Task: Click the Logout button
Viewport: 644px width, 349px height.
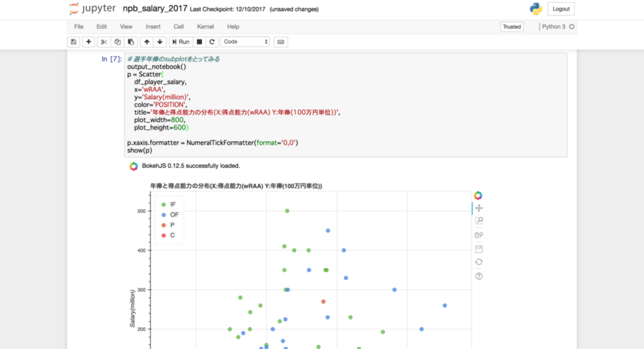Action: point(561,8)
